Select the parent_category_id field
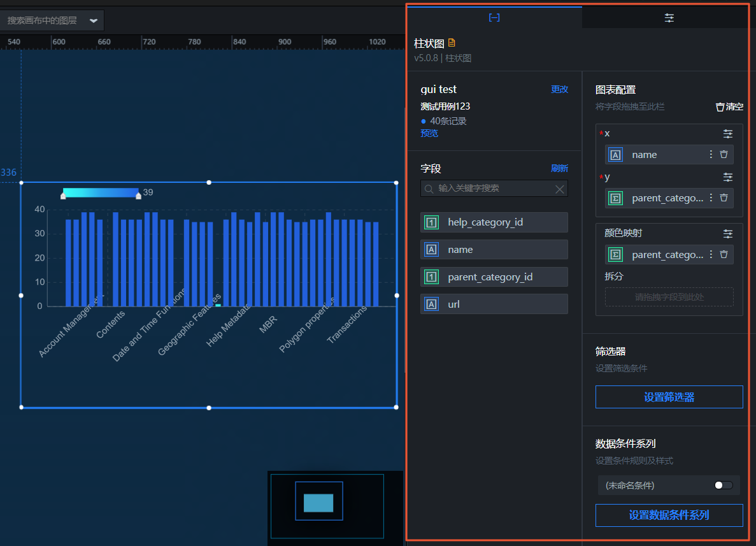Viewport: 756px width, 546px height. pyautogui.click(x=494, y=277)
